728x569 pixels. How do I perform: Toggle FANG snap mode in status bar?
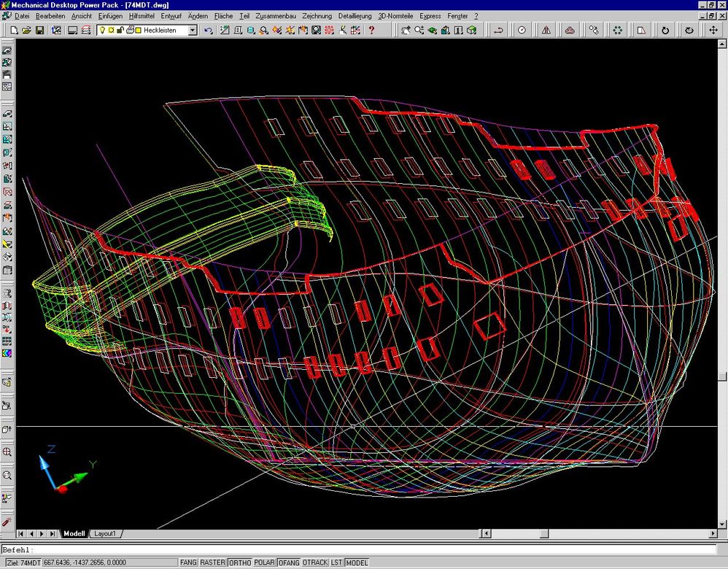pyautogui.click(x=188, y=562)
